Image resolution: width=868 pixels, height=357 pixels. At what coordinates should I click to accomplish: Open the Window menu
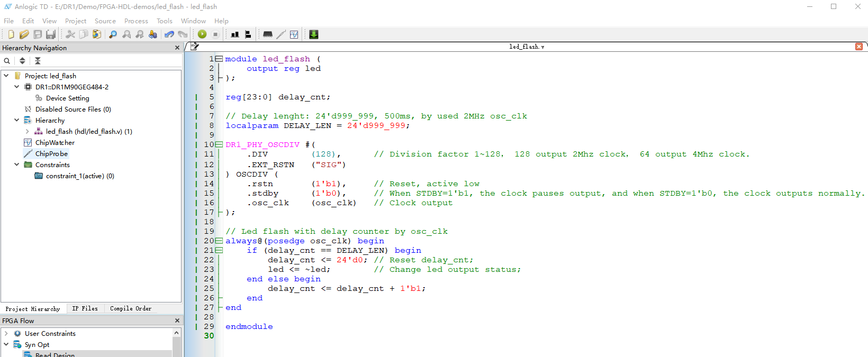(193, 21)
